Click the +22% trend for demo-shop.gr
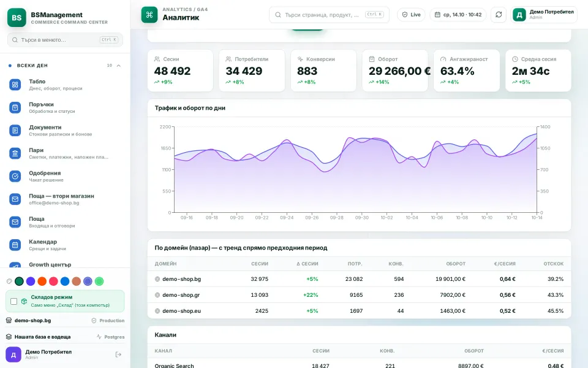This screenshot has height=368, width=588. (x=311, y=295)
